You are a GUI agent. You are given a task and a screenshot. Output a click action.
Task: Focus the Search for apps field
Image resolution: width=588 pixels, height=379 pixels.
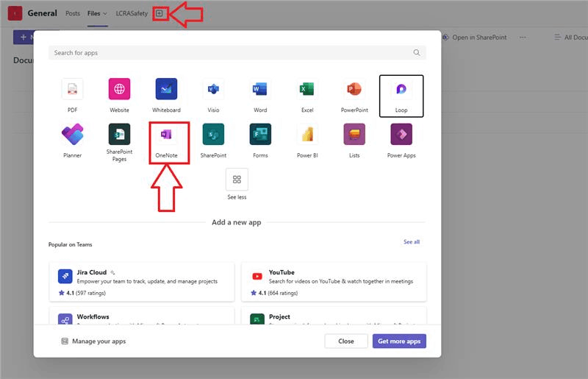pos(237,52)
